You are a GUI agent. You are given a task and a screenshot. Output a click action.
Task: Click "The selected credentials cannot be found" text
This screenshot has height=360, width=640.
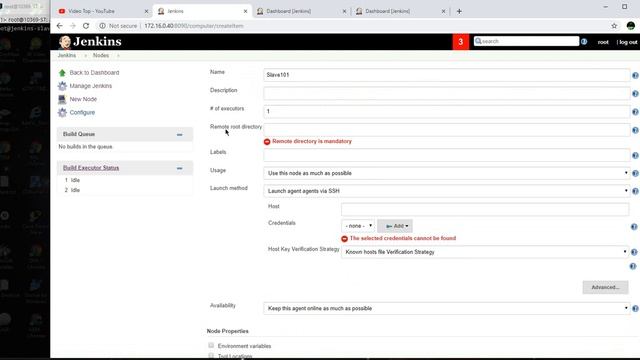403,238
